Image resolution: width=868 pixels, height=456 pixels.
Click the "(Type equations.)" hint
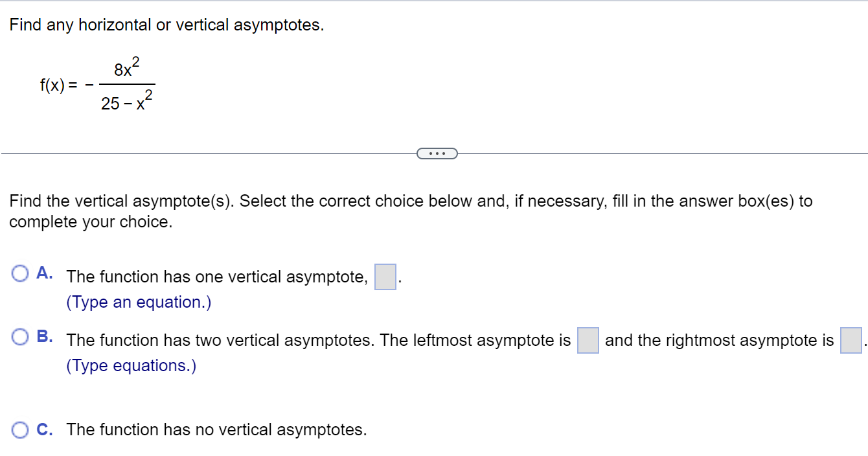click(x=131, y=366)
